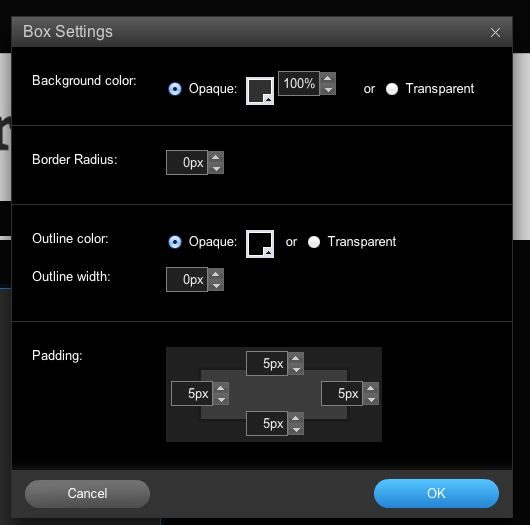Select Opaque for Outline color

(175, 242)
